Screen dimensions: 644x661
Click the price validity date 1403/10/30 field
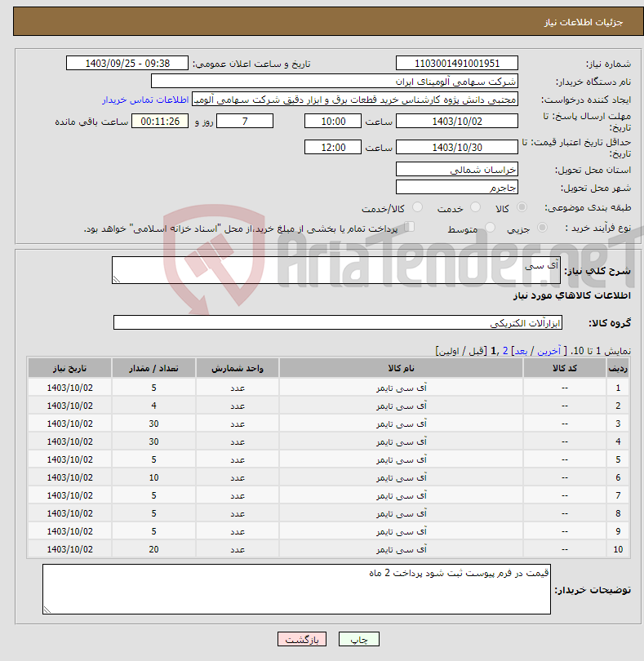[457, 147]
